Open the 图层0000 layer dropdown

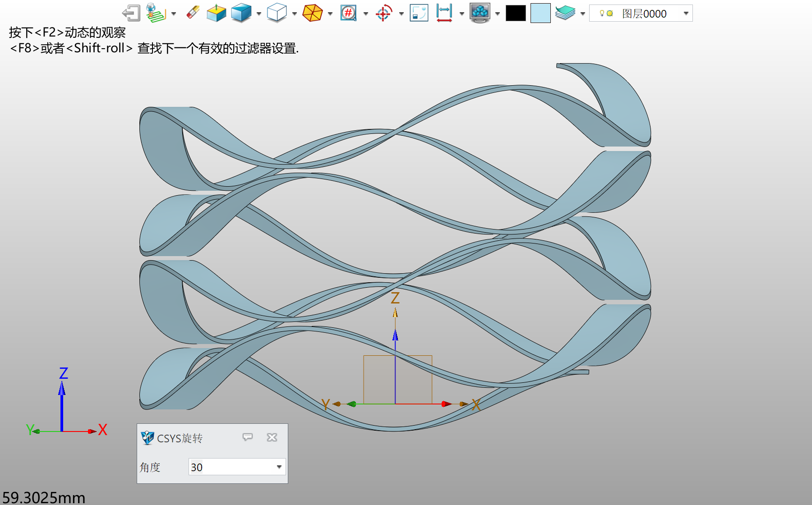click(x=686, y=14)
